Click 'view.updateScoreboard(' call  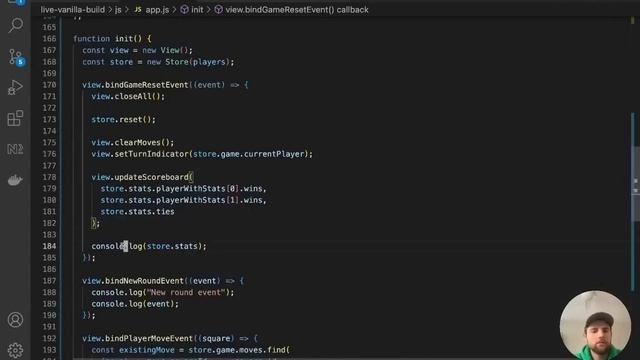pyautogui.click(x=142, y=177)
